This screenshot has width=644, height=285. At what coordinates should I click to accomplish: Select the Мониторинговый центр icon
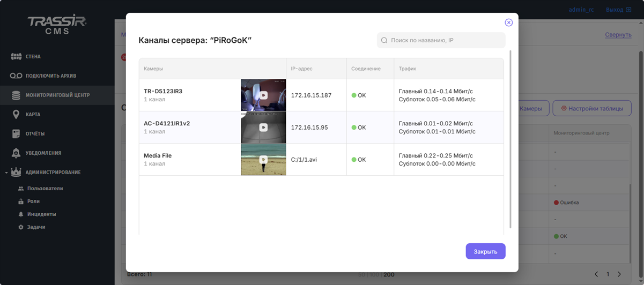pyautogui.click(x=16, y=95)
